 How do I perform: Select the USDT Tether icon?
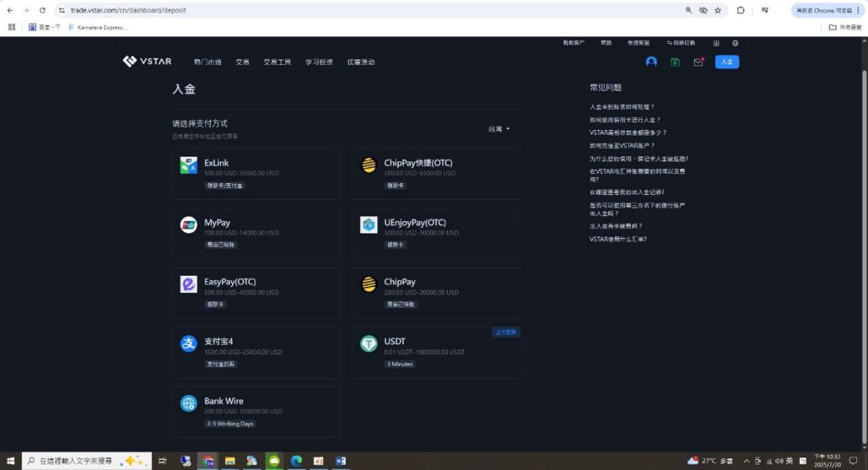[369, 343]
